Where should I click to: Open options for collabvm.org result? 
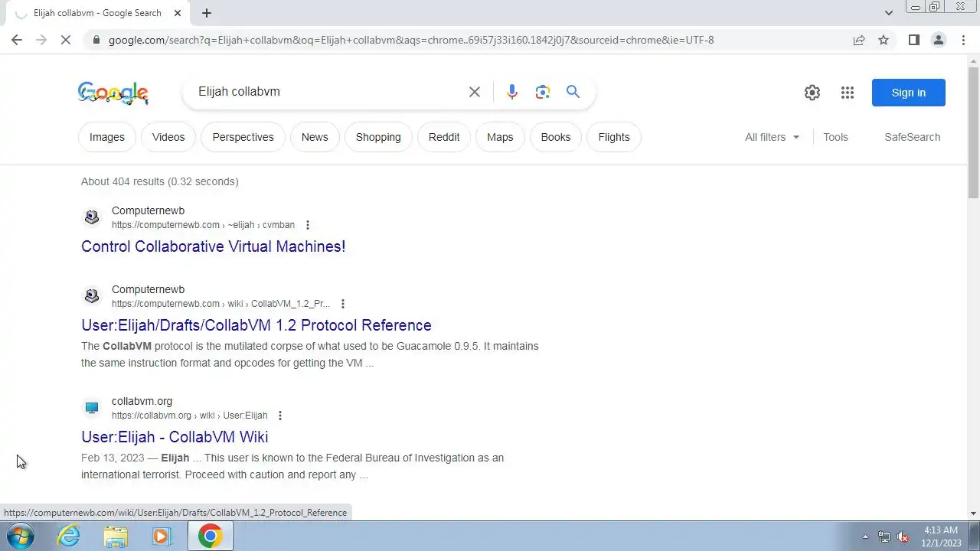pyautogui.click(x=280, y=416)
